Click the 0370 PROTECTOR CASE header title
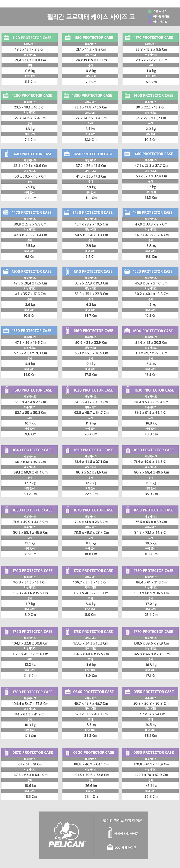This screenshot has width=180, height=868. 33,752
